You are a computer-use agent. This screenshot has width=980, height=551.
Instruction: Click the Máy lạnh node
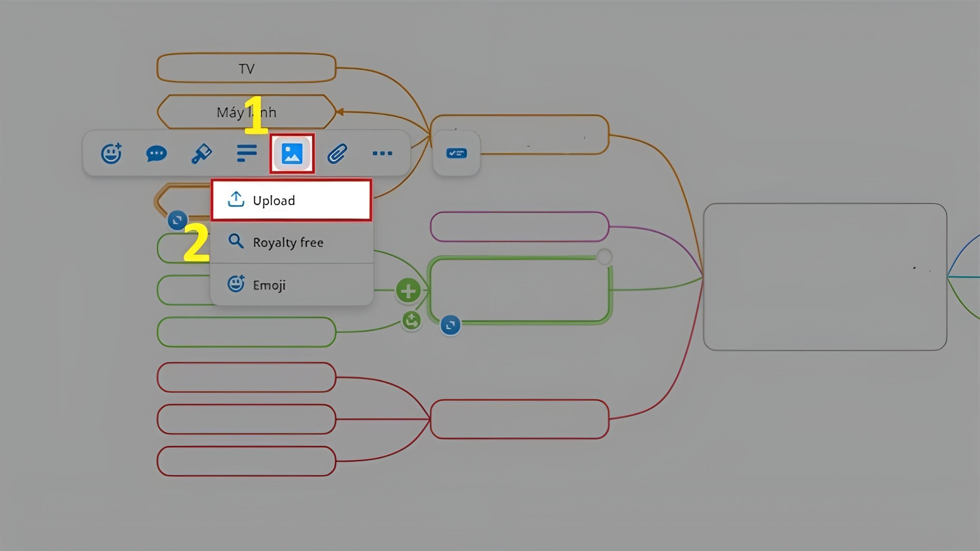[x=245, y=111]
